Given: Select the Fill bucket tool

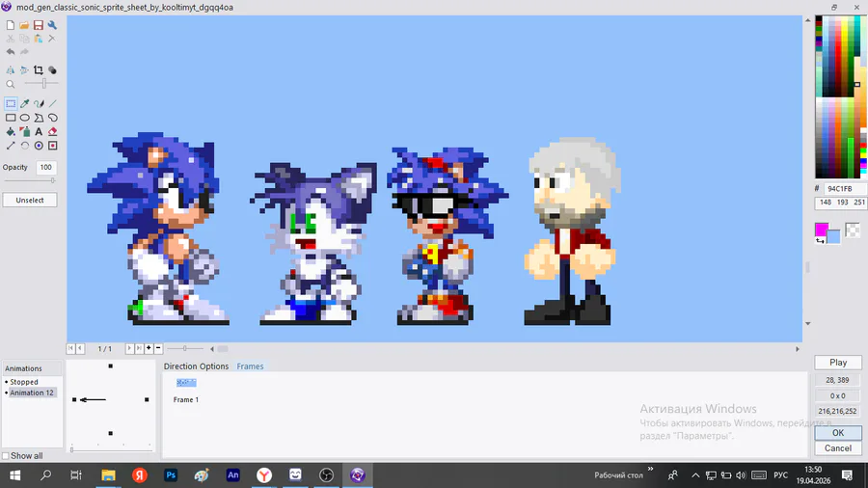Looking at the screenshot, I should (11, 132).
